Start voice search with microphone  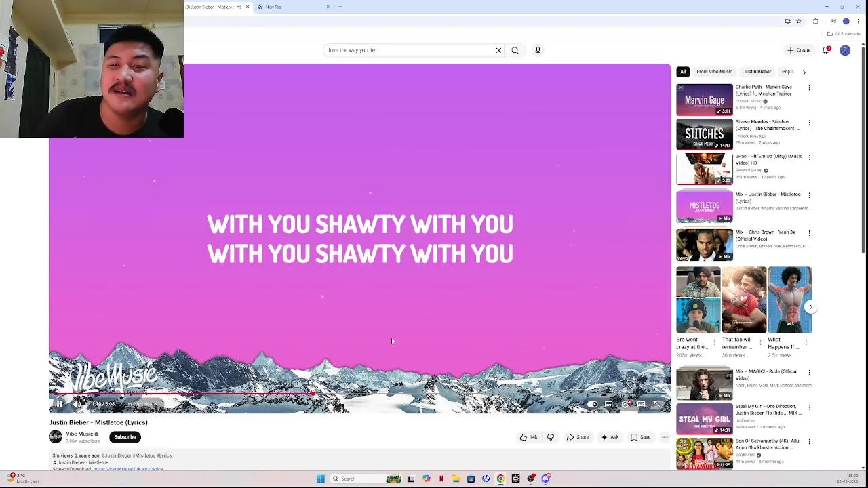tap(538, 50)
